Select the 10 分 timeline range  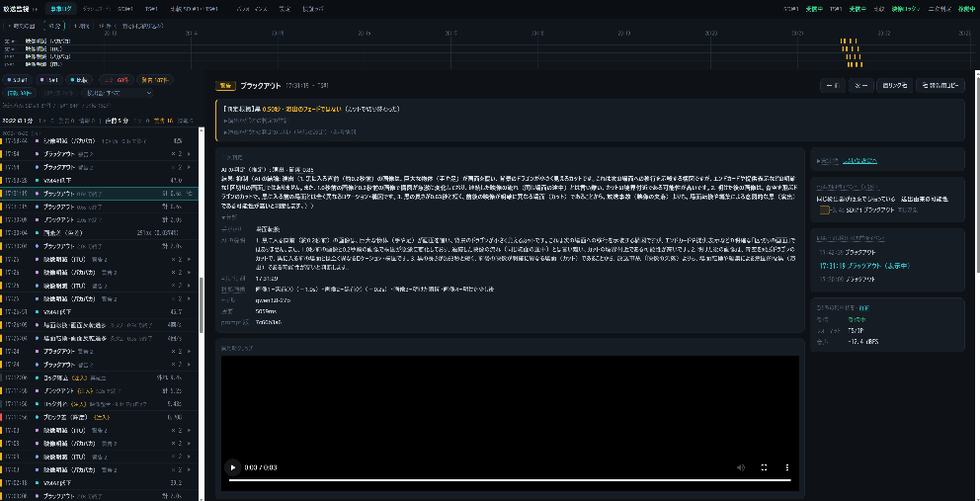point(54,26)
